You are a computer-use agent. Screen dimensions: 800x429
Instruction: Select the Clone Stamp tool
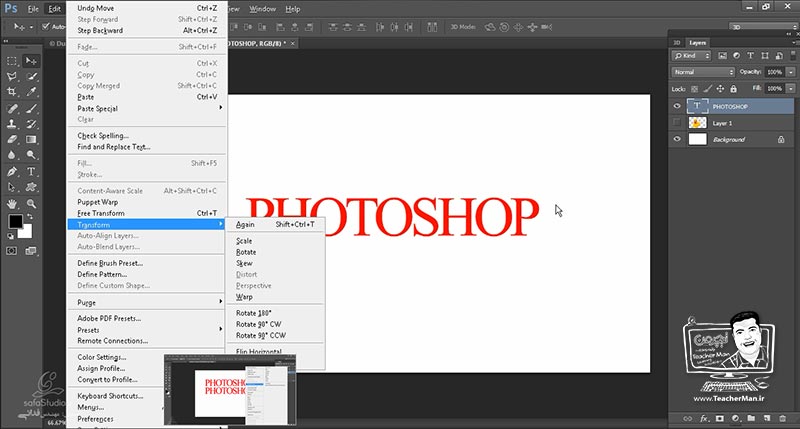pyautogui.click(x=12, y=124)
